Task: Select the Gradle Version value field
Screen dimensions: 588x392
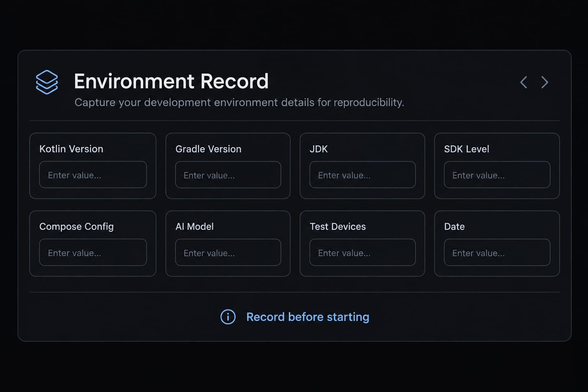Action: click(228, 175)
